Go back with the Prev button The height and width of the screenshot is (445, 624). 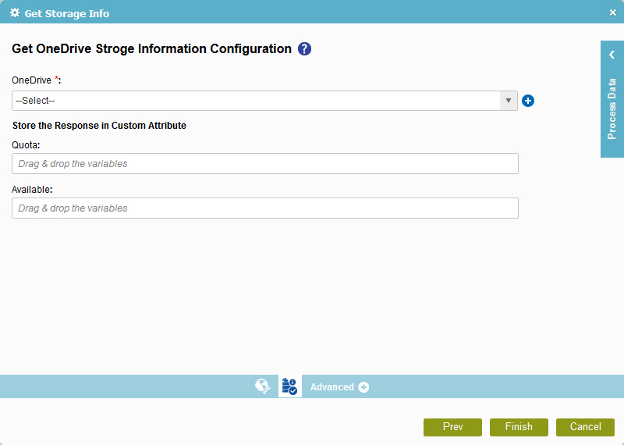coord(453,427)
